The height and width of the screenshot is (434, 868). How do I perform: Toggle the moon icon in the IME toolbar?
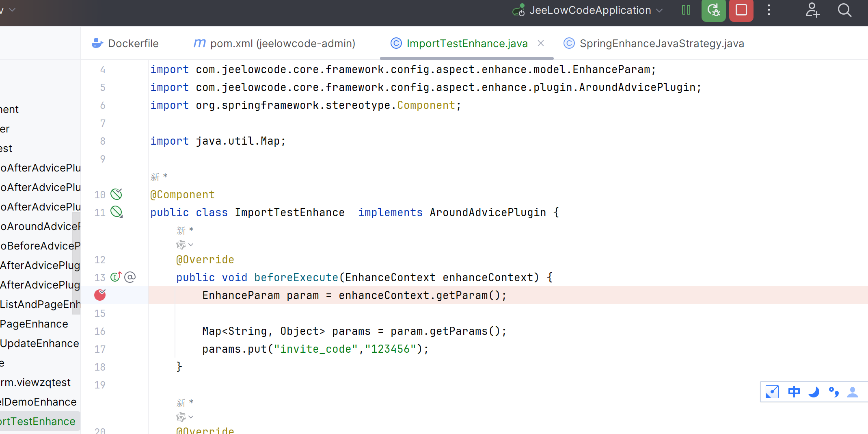tap(814, 392)
